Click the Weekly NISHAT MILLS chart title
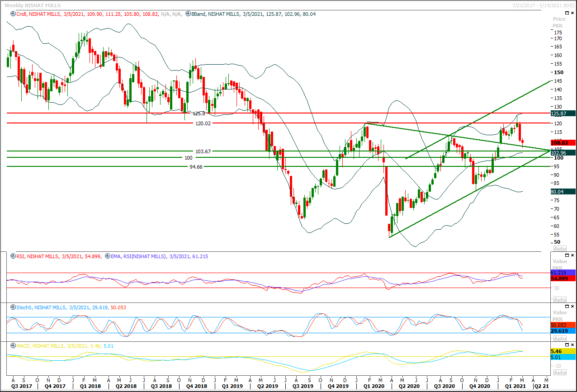The width and height of the screenshot is (577, 392). point(33,5)
